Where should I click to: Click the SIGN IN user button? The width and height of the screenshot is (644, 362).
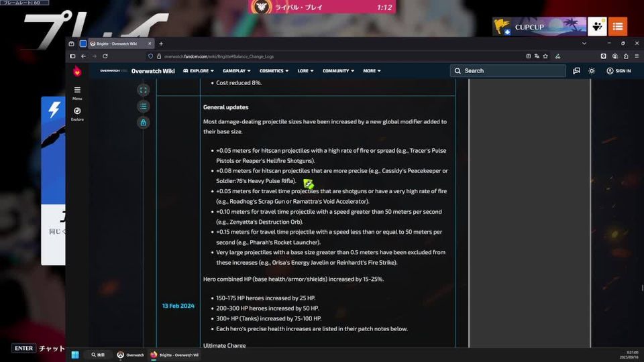[619, 70]
